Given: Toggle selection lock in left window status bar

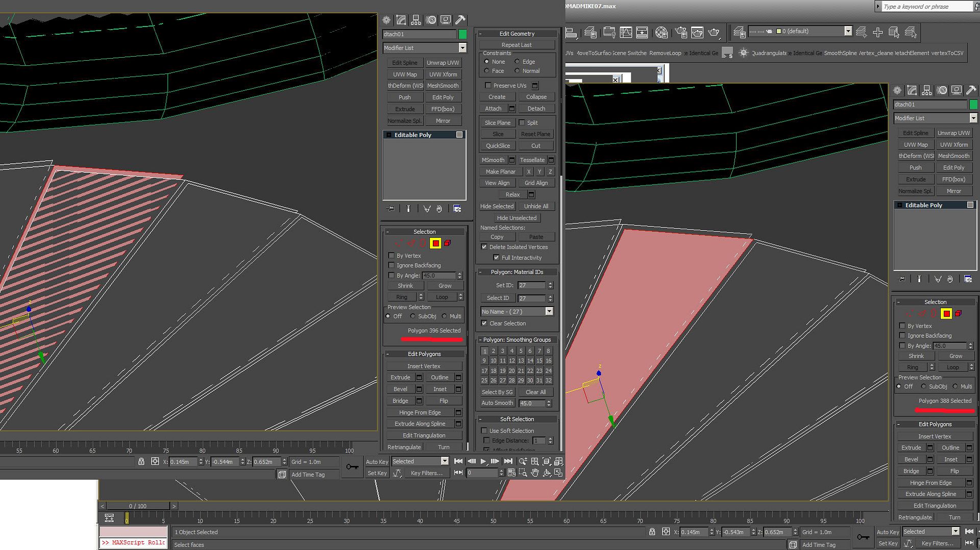Looking at the screenshot, I should click(141, 461).
